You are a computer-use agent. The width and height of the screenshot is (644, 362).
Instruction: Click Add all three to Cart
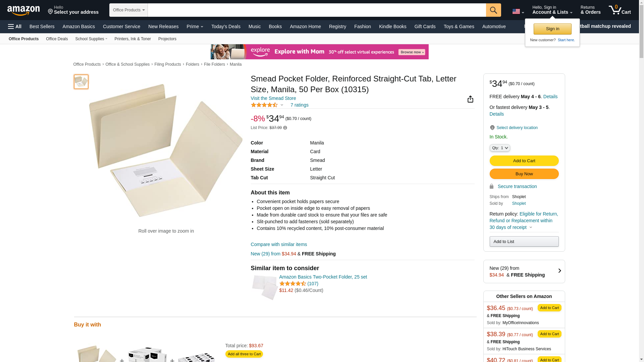point(244,354)
